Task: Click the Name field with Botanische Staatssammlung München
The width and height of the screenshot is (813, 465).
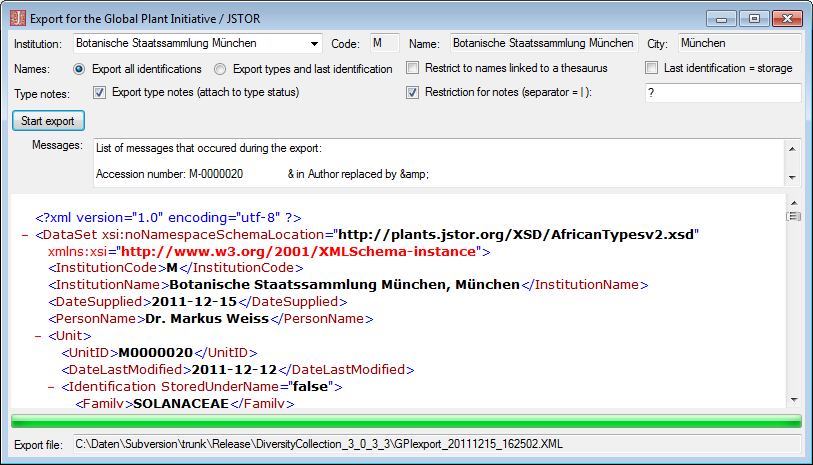Action: [x=544, y=43]
